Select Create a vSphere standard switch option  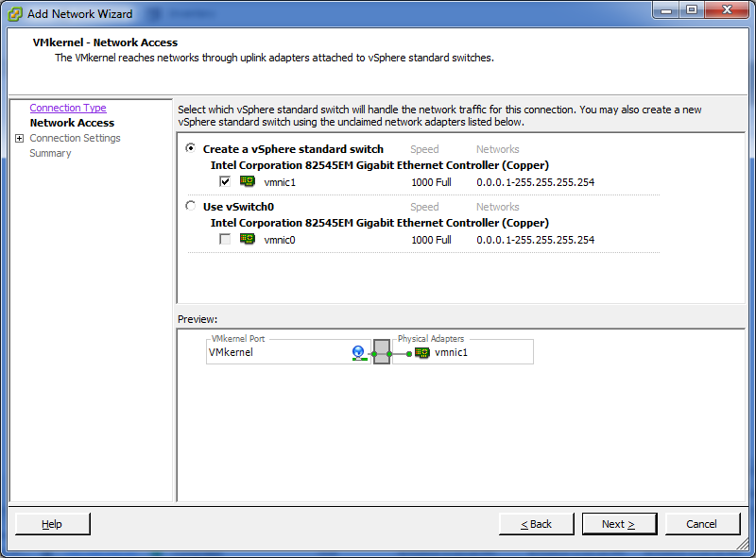[191, 148]
